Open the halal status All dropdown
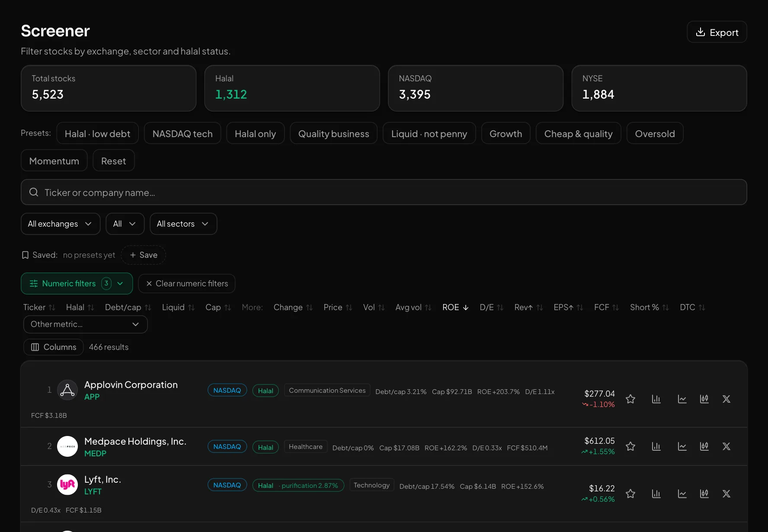 pos(125,224)
